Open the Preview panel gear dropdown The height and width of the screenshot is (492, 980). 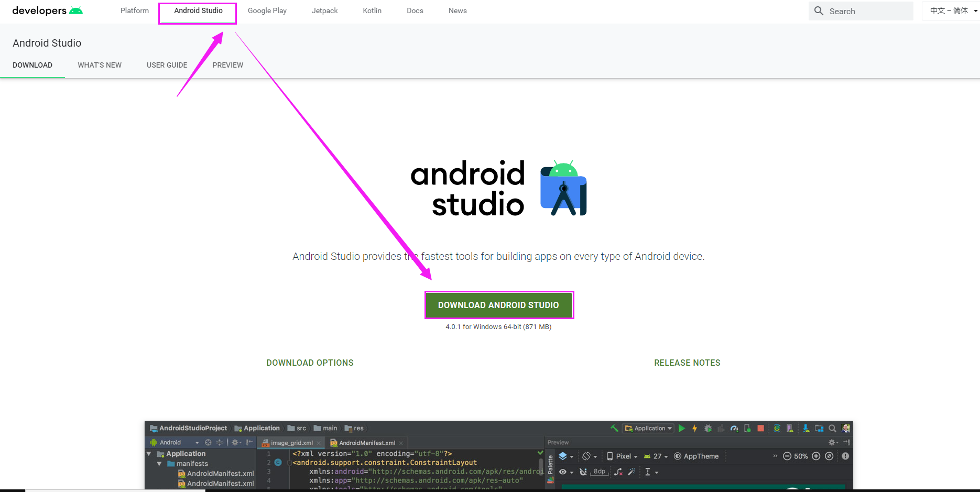pos(834,442)
